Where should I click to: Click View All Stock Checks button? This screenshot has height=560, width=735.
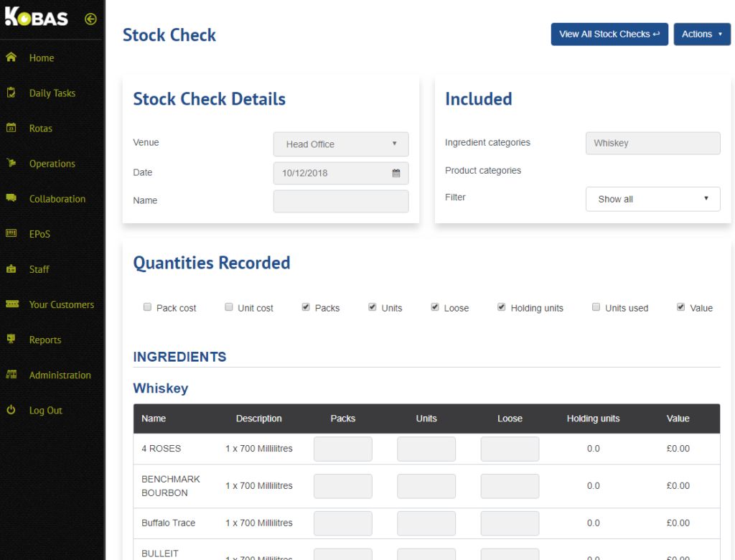pyautogui.click(x=609, y=34)
